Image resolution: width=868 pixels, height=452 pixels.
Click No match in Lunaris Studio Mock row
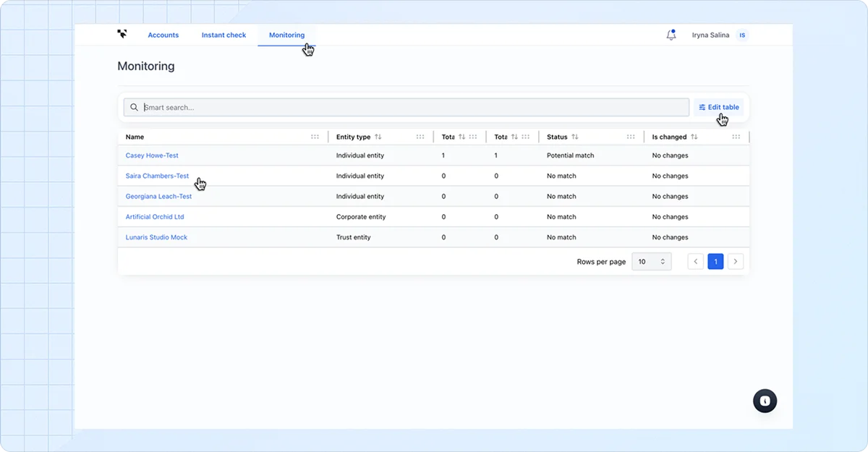pos(561,237)
